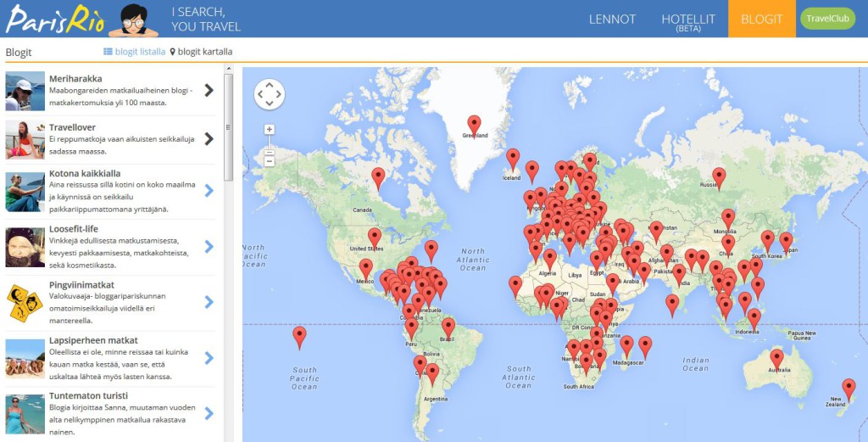Switch to blogit kartalla map view
Image resolution: width=868 pixels, height=442 pixels.
(202, 52)
